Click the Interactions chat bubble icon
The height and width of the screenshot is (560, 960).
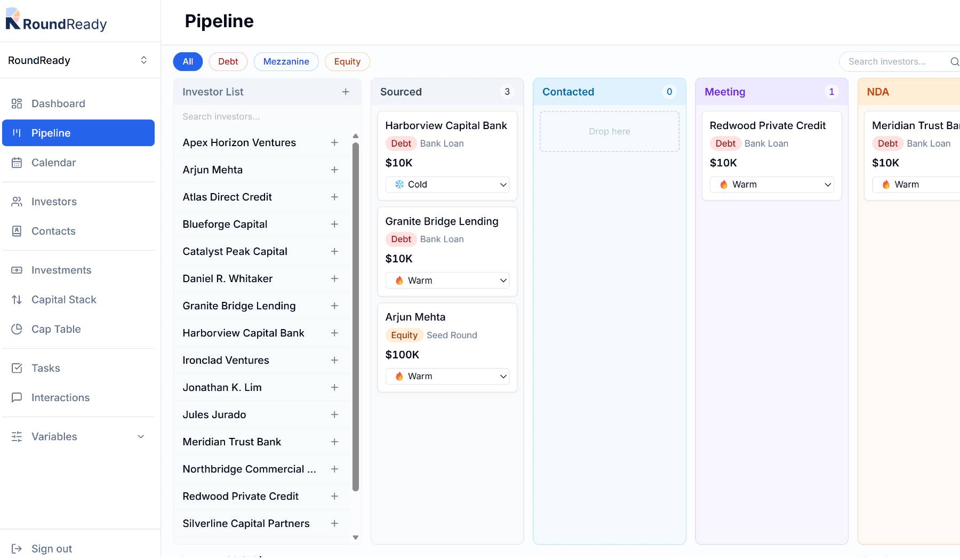17,397
